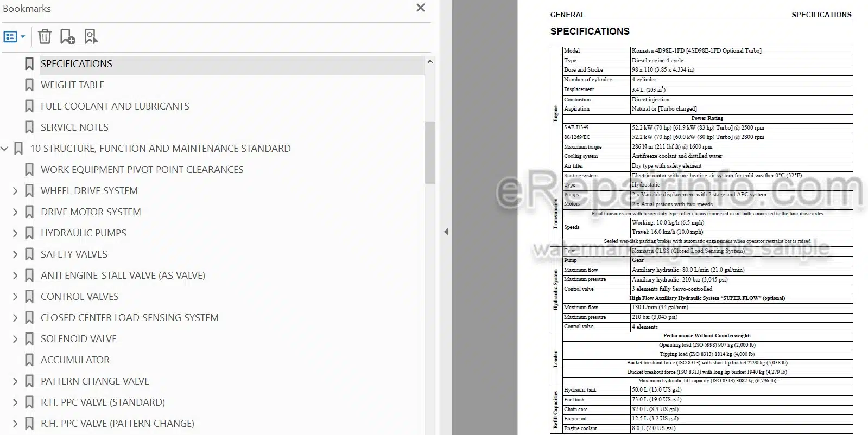The width and height of the screenshot is (868, 435).
Task: Expand the SOLENOID VALVE bookmark
Action: [15, 339]
